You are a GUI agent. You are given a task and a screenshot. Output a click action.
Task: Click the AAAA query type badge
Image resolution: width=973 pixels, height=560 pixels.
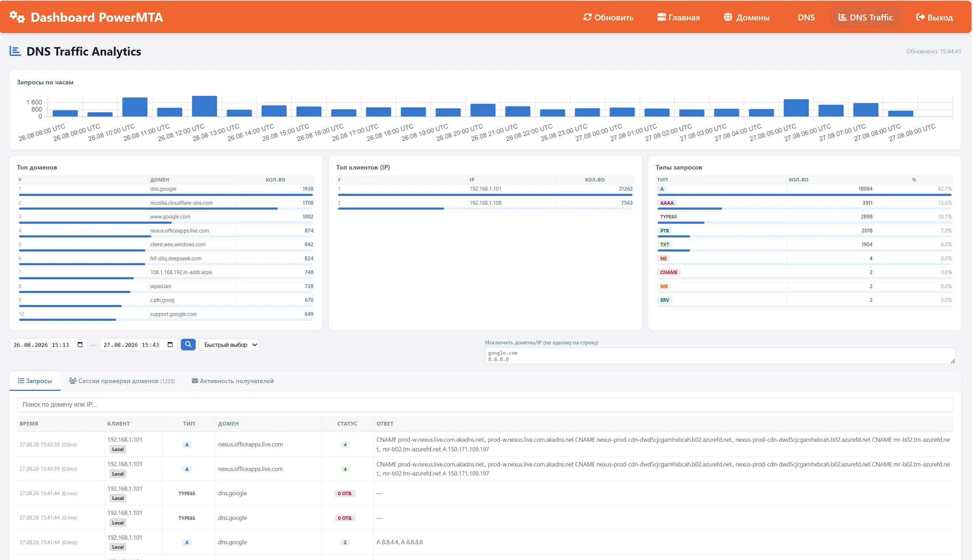click(666, 203)
